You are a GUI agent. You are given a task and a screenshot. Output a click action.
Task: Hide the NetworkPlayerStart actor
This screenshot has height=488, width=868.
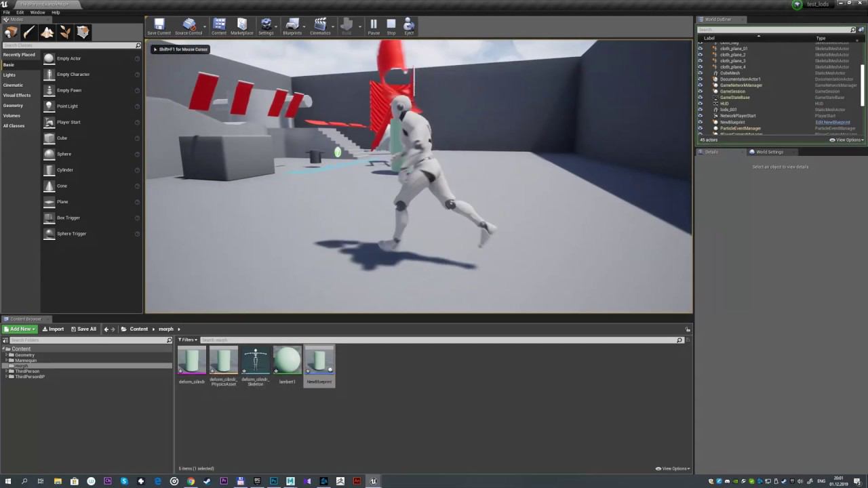pyautogui.click(x=701, y=116)
